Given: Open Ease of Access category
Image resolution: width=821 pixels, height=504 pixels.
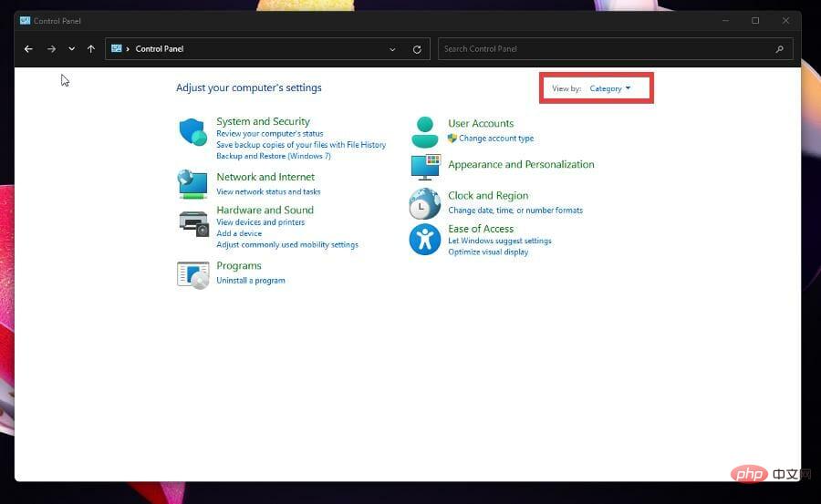Looking at the screenshot, I should [x=481, y=229].
